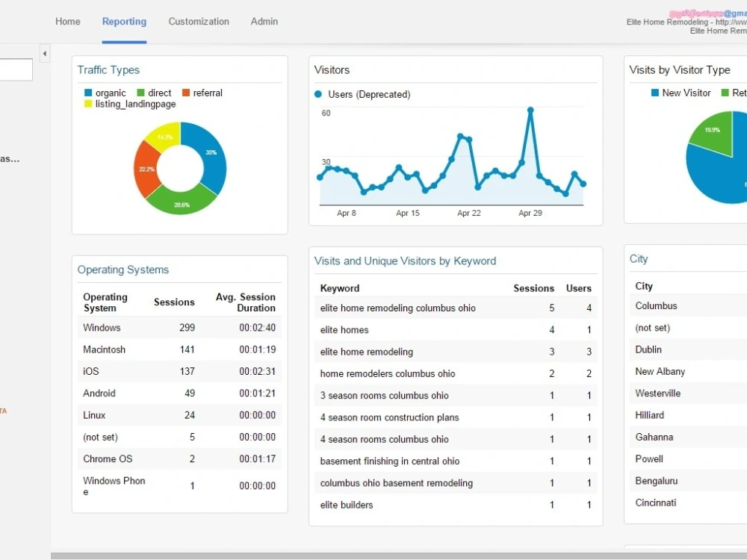747x560 pixels.
Task: Click the New Albany city row
Action: pos(688,371)
